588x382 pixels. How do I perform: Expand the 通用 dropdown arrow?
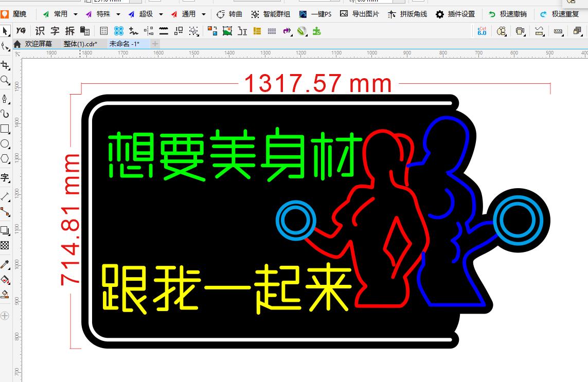pos(204,14)
